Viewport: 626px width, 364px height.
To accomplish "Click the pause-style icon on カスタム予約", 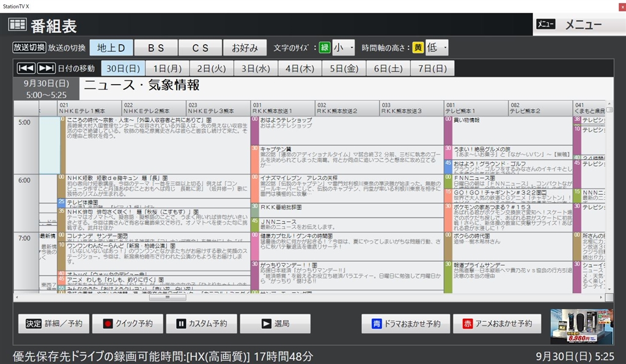I will 181,323.
